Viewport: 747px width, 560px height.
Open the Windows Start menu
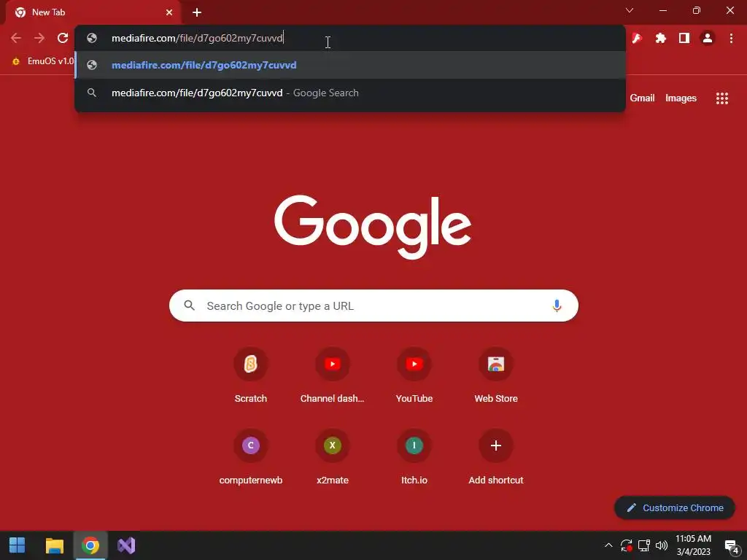pyautogui.click(x=18, y=545)
